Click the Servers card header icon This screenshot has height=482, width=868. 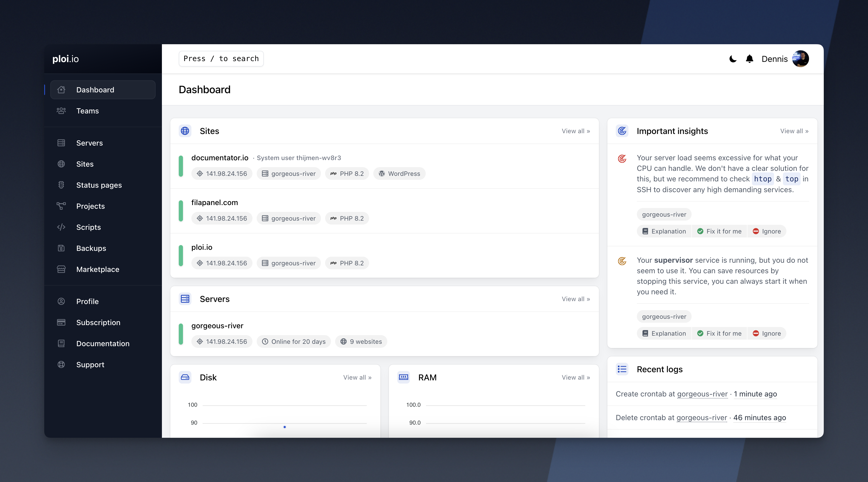pyautogui.click(x=185, y=299)
